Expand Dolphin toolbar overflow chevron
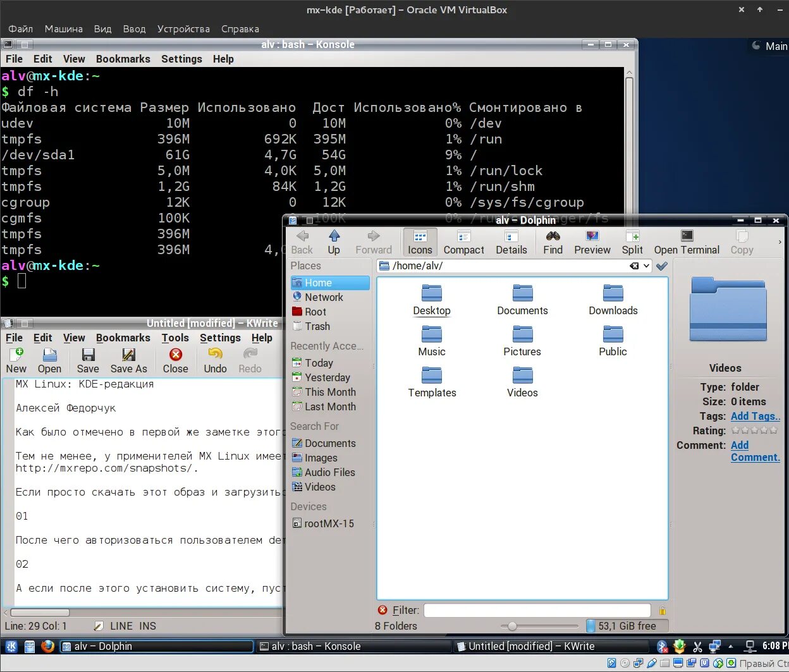The height and width of the screenshot is (672, 789). coord(780,242)
